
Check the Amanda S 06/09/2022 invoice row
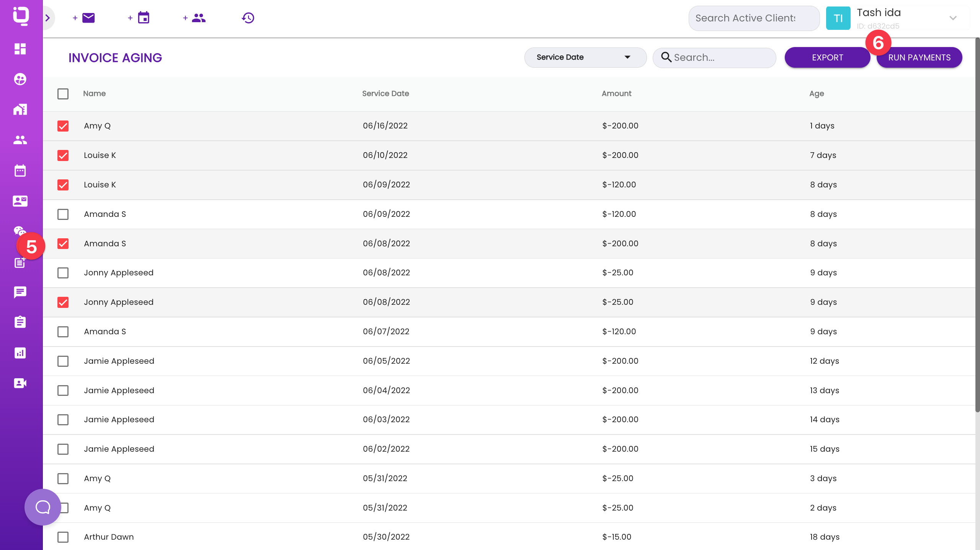63,214
